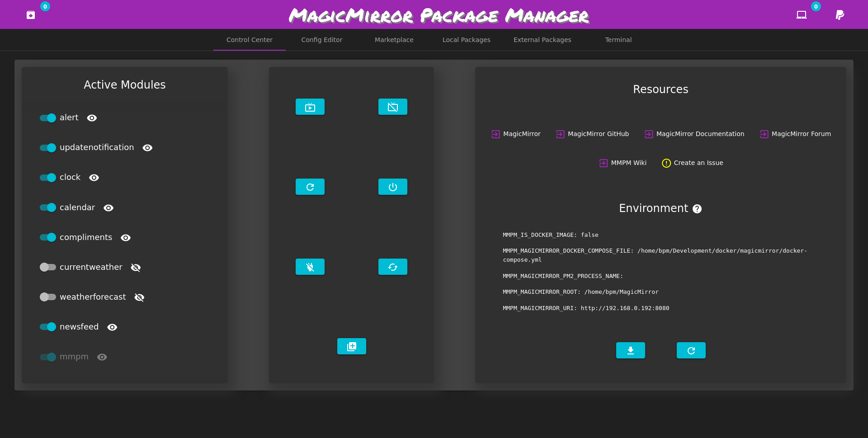Enable the weatherforecast module switch

pos(48,297)
